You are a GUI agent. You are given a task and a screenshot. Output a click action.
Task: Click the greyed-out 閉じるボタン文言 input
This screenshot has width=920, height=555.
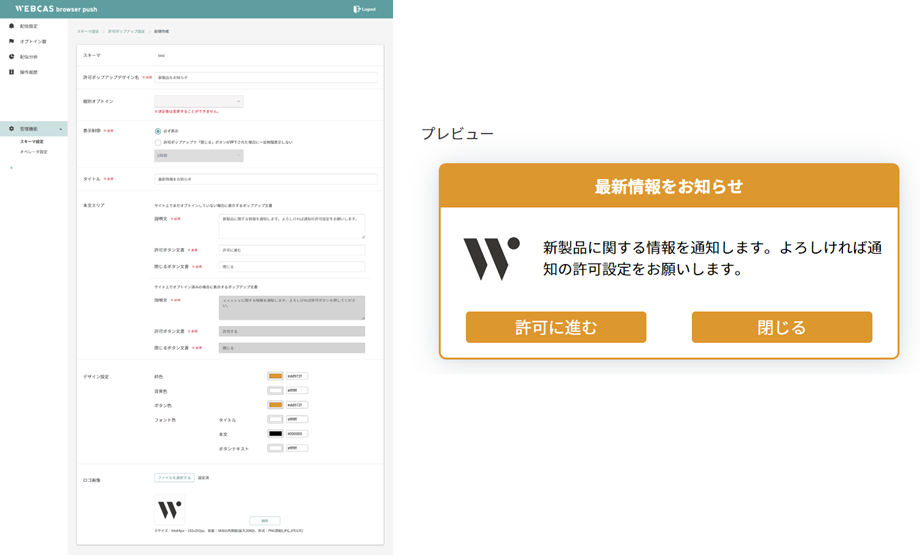tap(292, 348)
